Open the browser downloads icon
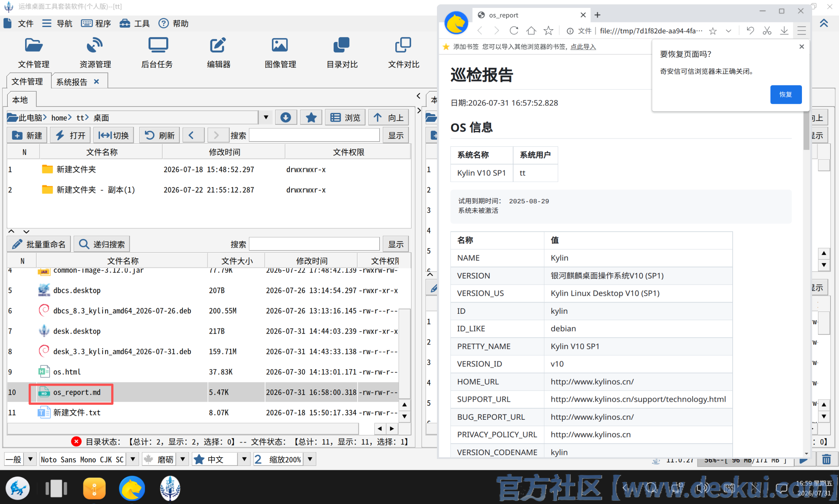 pyautogui.click(x=784, y=31)
